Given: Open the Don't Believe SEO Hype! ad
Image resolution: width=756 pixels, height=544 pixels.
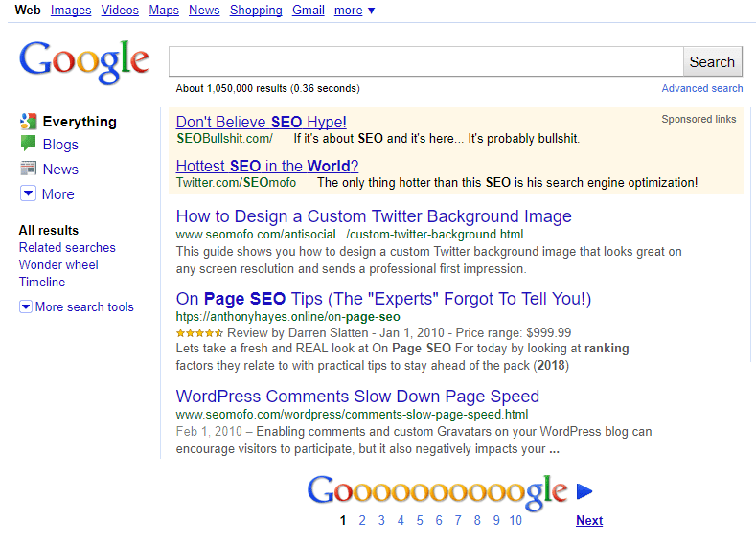Looking at the screenshot, I should coord(261,122).
